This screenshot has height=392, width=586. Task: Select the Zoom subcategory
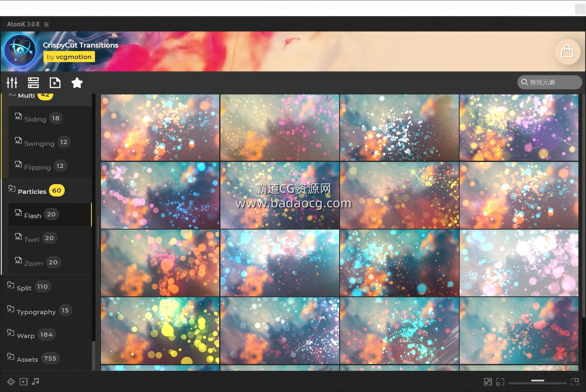(x=50, y=262)
